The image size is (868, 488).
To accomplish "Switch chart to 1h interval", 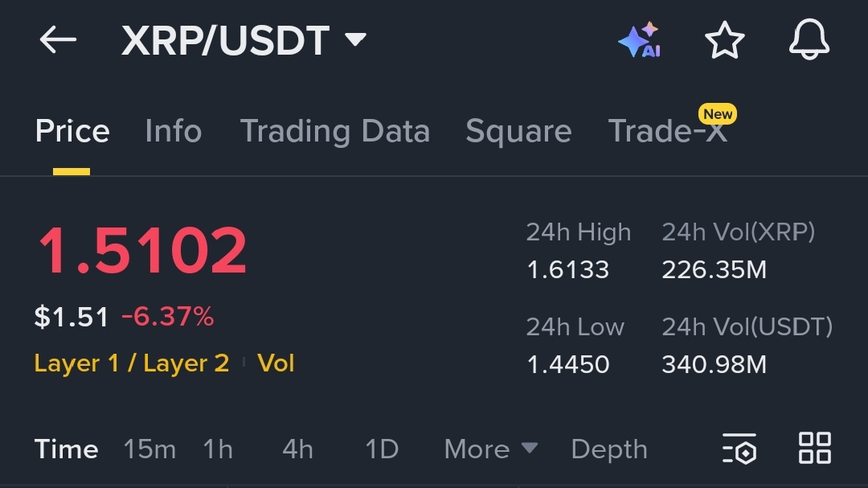I will [218, 449].
